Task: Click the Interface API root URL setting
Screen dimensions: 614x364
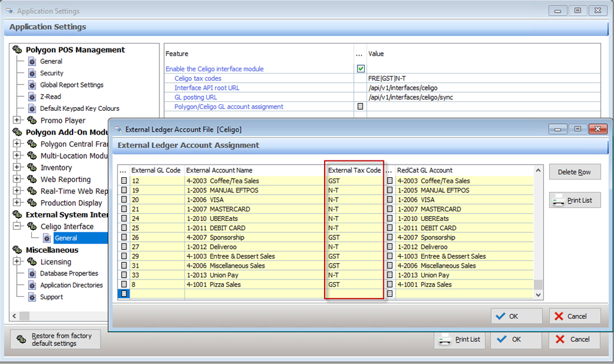Action: (207, 87)
